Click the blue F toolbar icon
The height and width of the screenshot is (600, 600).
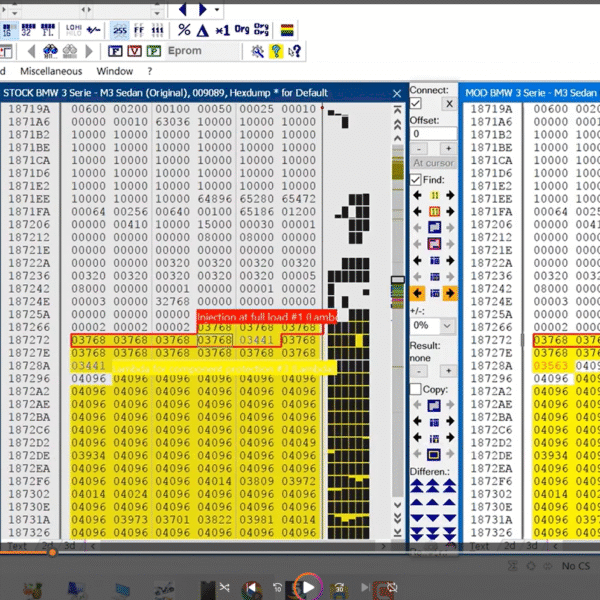115,51
